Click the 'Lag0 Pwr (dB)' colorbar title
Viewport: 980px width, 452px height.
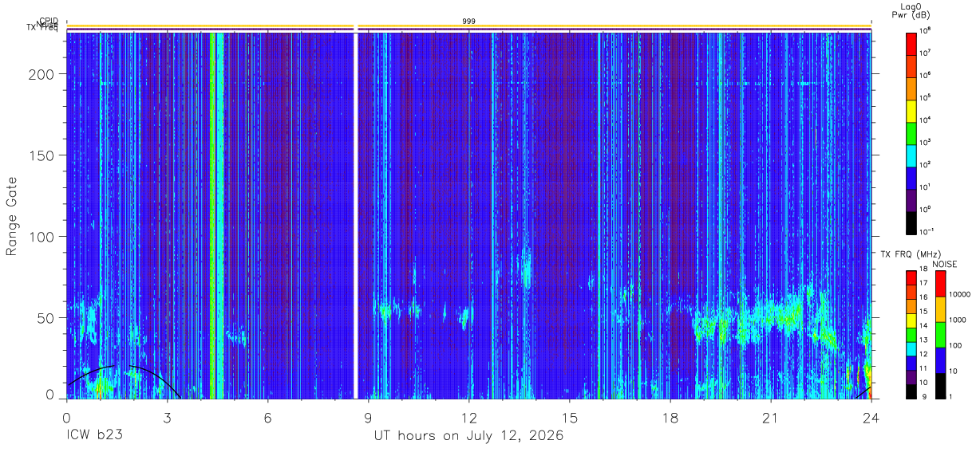pos(911,10)
